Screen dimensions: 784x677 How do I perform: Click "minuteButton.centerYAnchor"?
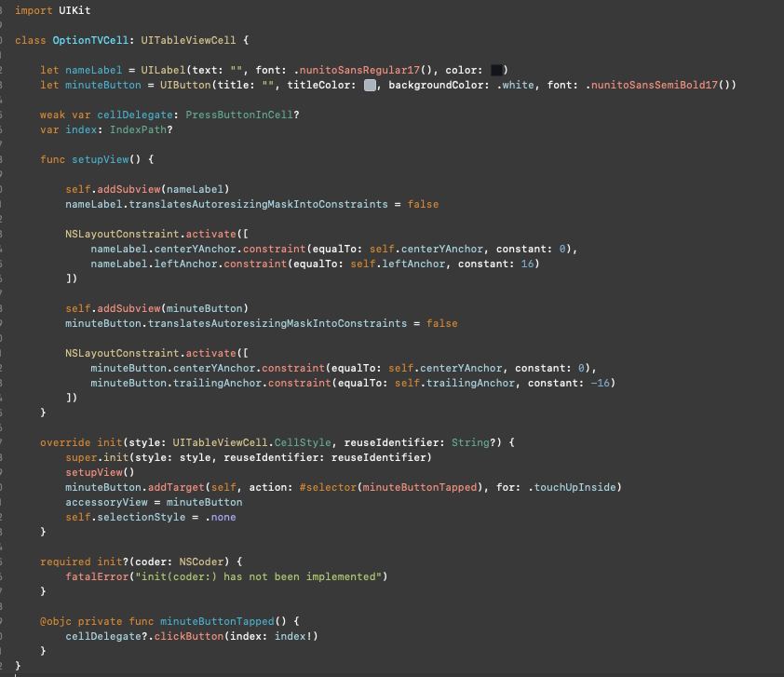[x=172, y=369]
